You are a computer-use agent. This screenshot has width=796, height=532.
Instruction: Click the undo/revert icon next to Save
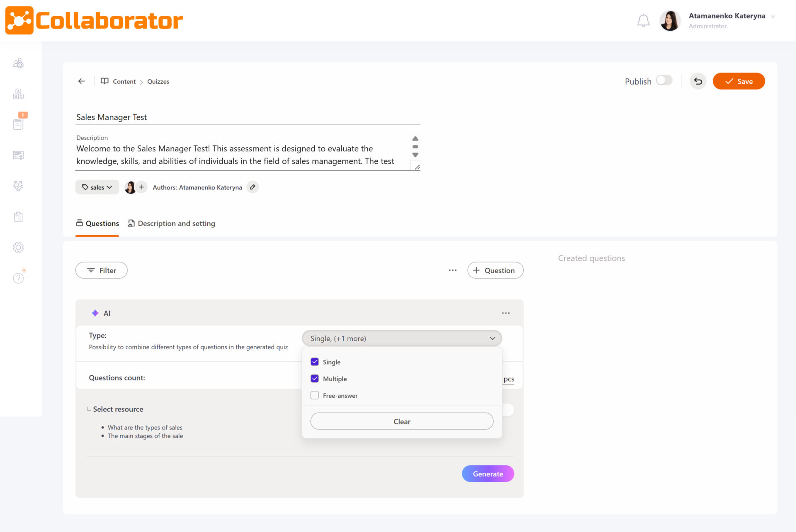(x=698, y=81)
